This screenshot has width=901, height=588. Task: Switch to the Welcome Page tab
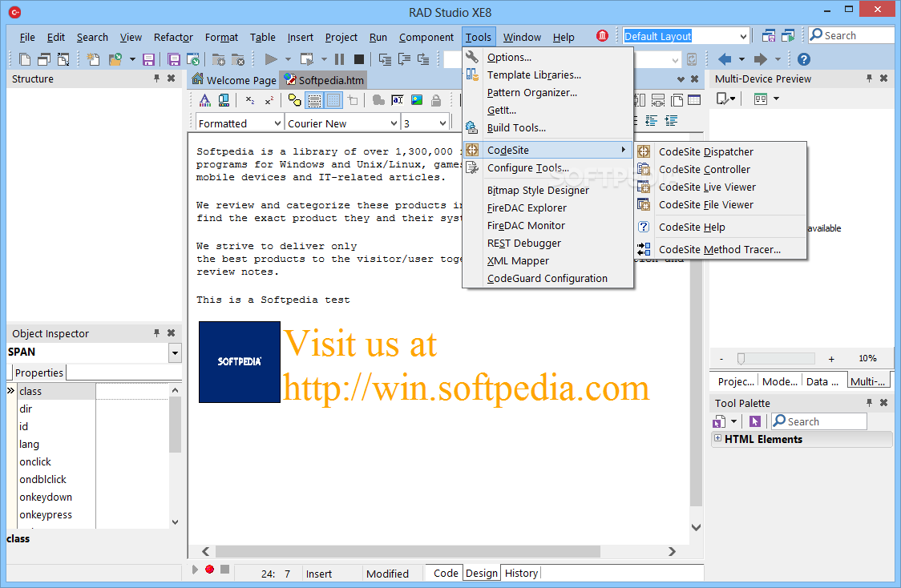tap(234, 80)
